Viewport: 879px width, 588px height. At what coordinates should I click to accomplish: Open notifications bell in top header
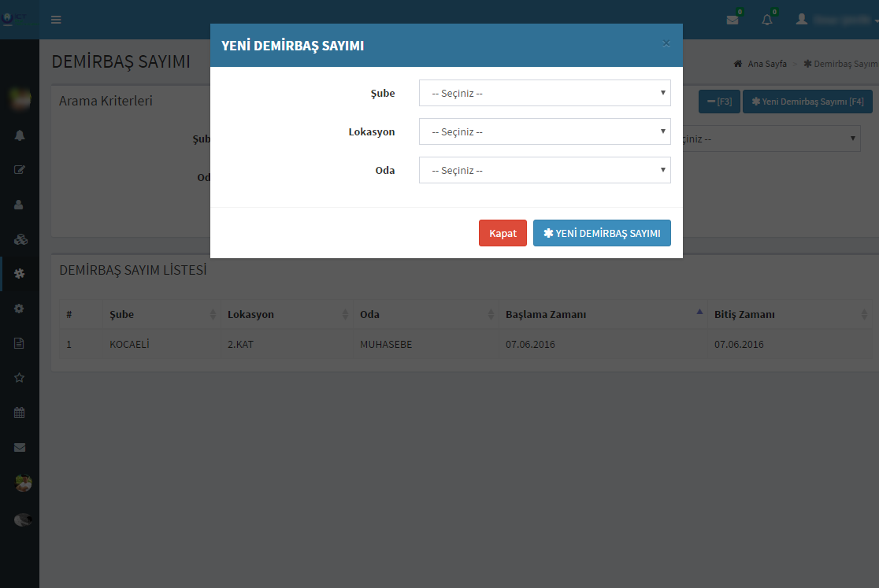tap(767, 20)
